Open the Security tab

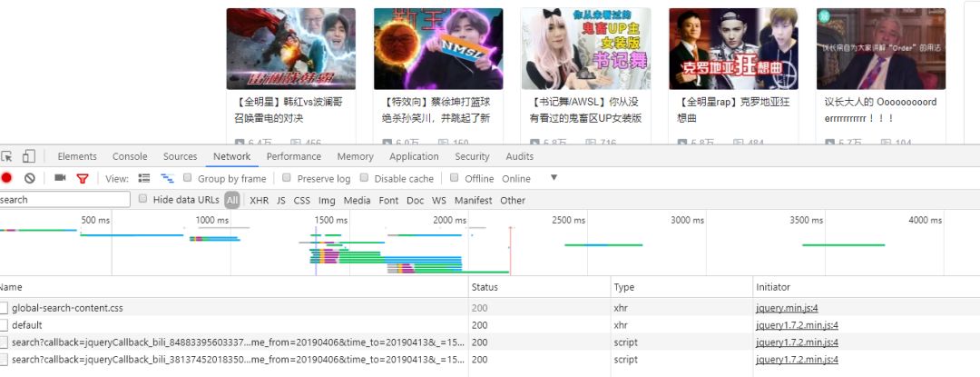pos(472,156)
